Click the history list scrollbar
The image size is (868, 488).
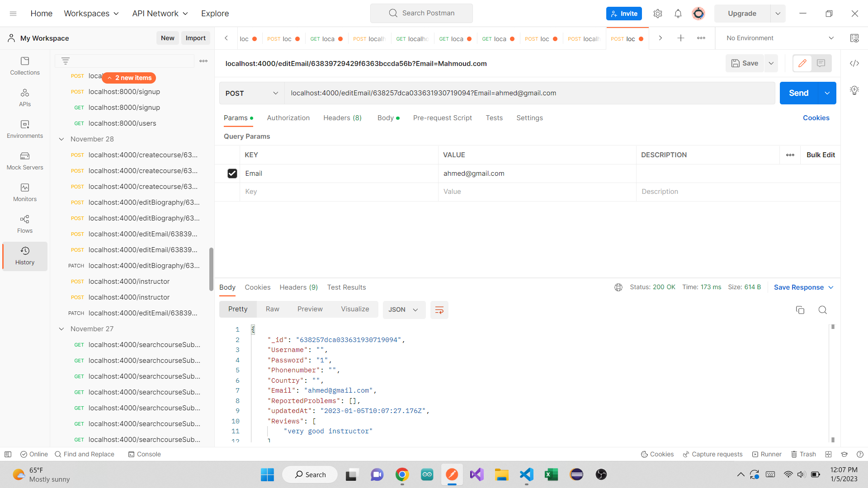click(x=211, y=269)
